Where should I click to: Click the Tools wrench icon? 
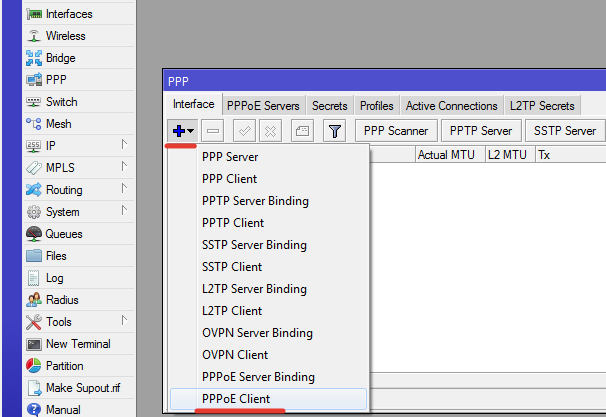coord(34,322)
